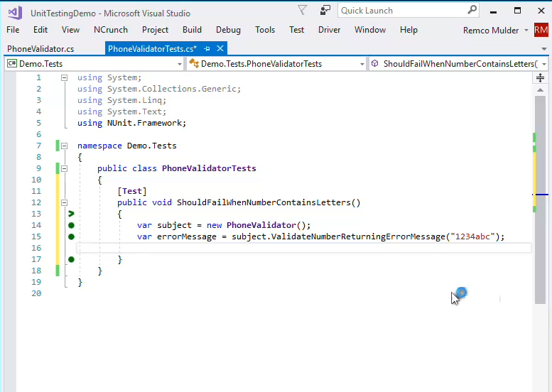The height and width of the screenshot is (392, 552).
Task: Open the NCrunch menu
Action: point(111,30)
